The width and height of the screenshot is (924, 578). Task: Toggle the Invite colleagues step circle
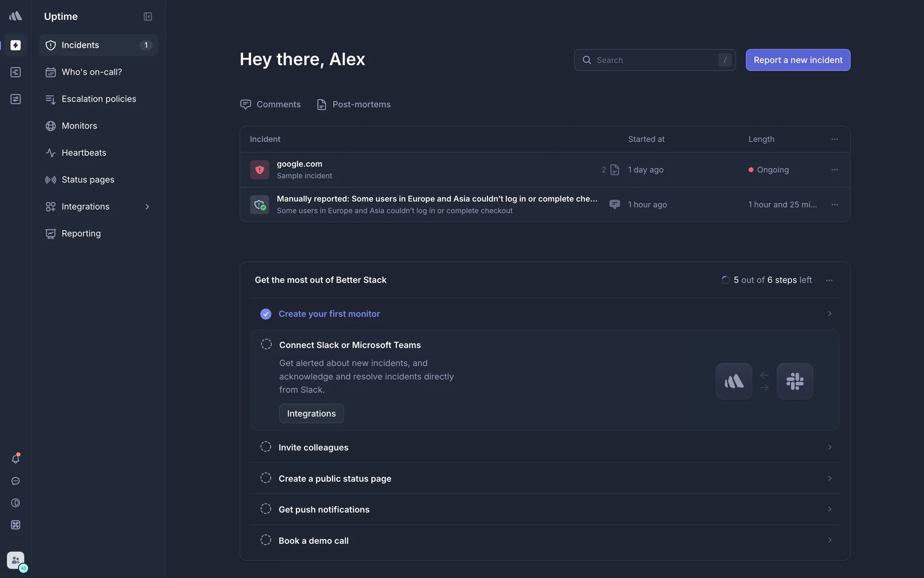[x=266, y=447]
